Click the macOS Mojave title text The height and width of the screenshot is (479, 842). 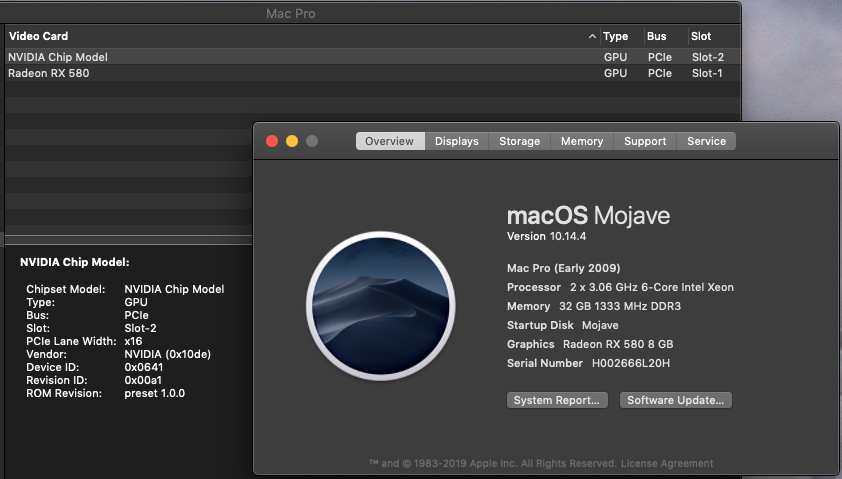[589, 216]
